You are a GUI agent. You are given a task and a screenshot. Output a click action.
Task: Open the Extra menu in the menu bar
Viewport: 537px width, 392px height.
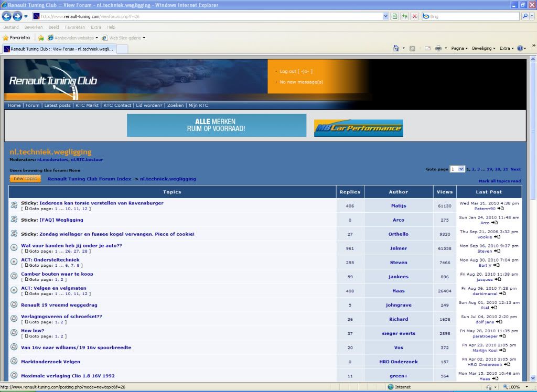click(x=96, y=27)
